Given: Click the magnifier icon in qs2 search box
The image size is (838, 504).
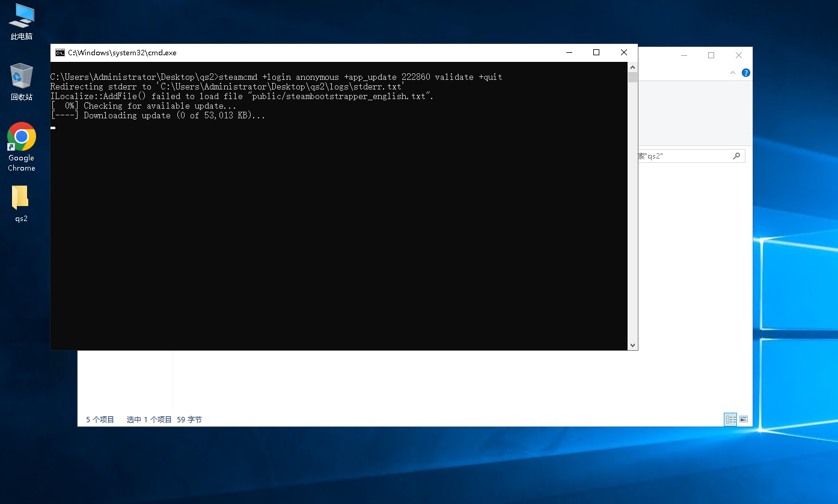Looking at the screenshot, I should click(736, 156).
